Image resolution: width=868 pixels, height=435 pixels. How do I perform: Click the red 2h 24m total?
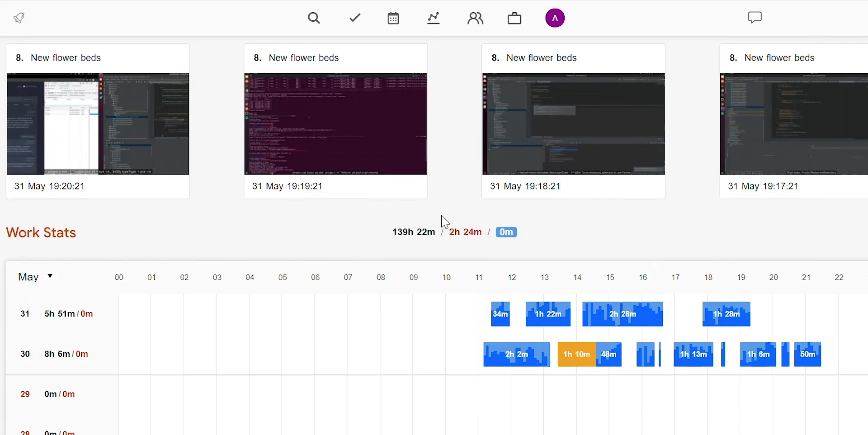tap(465, 232)
